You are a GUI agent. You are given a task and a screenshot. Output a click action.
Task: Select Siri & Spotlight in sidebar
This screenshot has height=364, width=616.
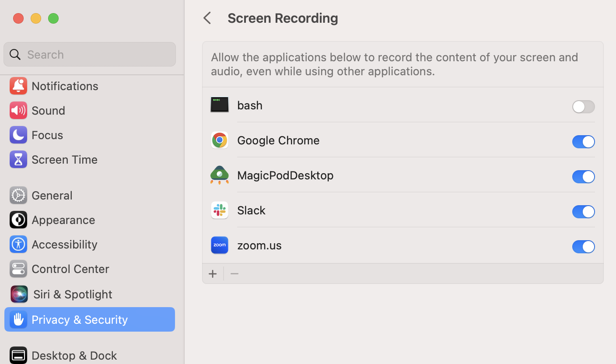point(90,294)
